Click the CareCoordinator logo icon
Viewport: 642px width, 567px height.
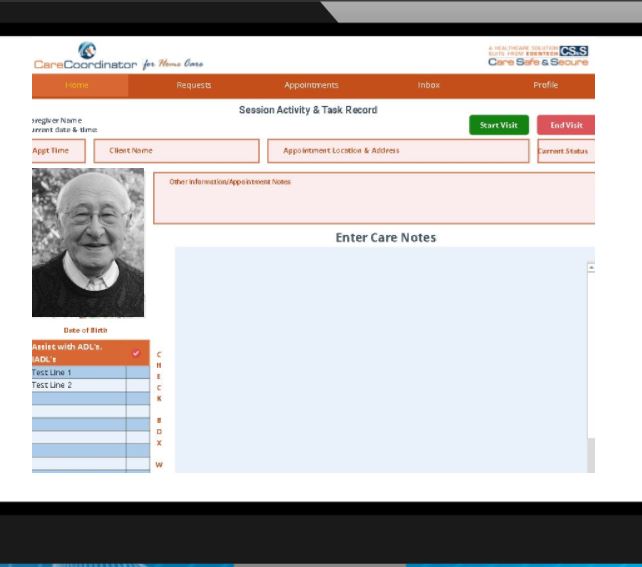86,50
